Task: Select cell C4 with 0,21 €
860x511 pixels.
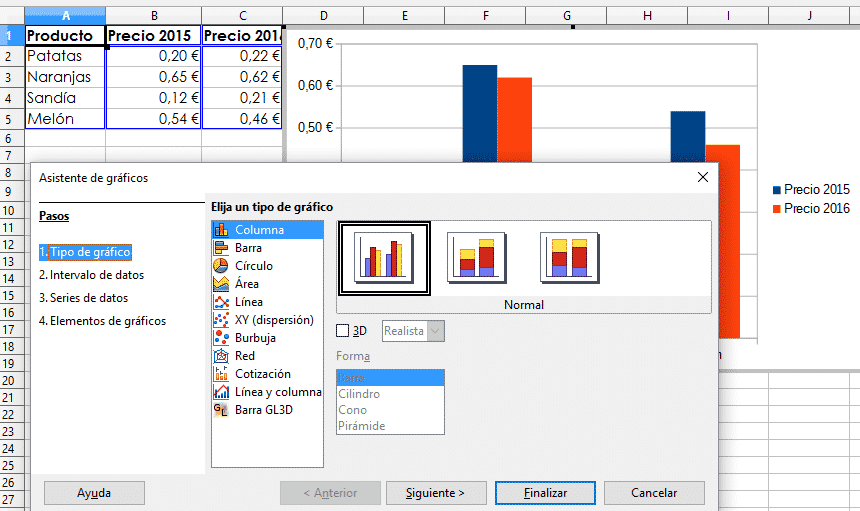Action: click(242, 98)
